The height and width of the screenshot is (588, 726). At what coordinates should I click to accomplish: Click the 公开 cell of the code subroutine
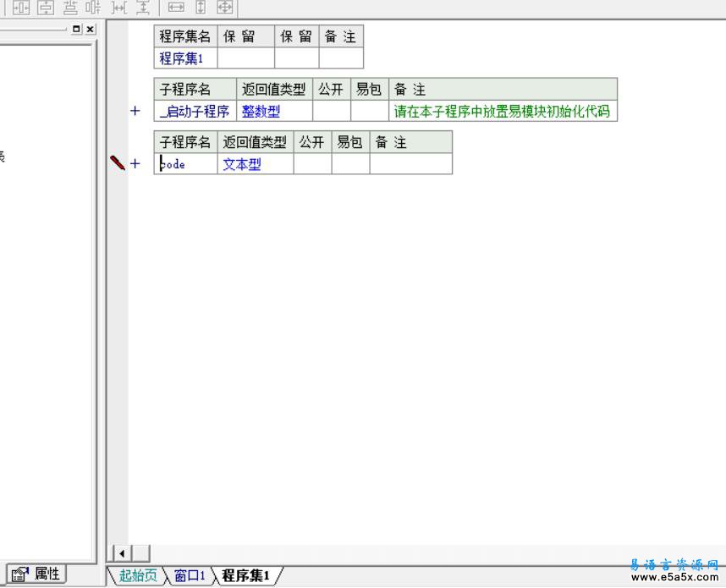[x=312, y=164]
